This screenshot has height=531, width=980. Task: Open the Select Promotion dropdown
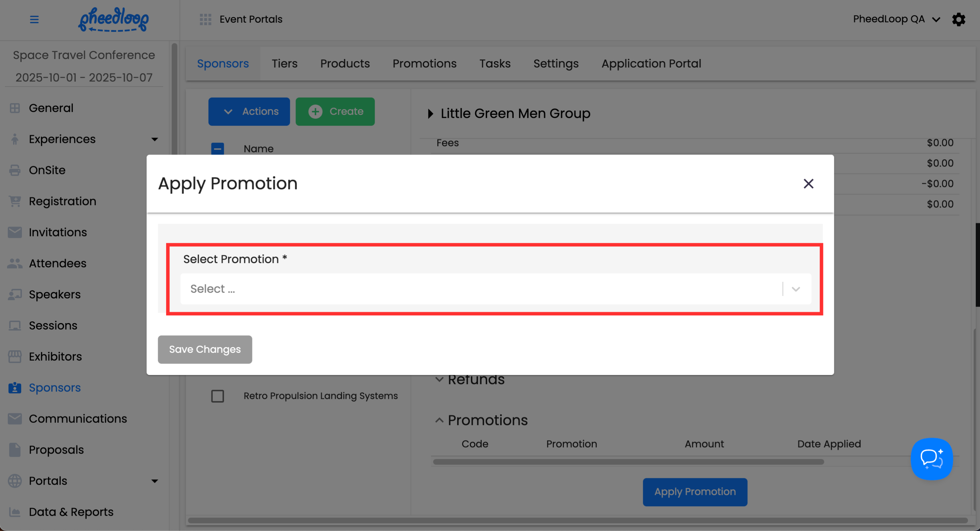point(495,289)
